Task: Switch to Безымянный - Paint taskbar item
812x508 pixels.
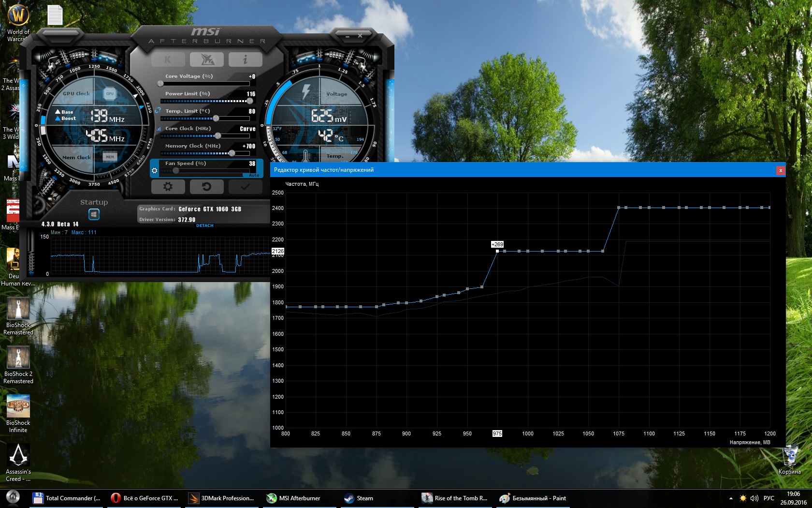Action: pos(534,498)
